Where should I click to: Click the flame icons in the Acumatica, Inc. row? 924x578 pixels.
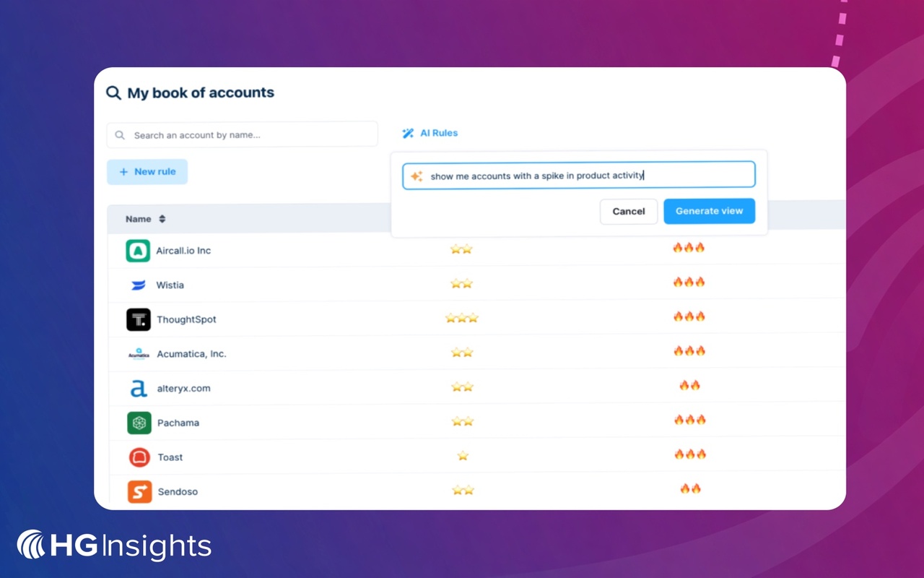point(689,351)
